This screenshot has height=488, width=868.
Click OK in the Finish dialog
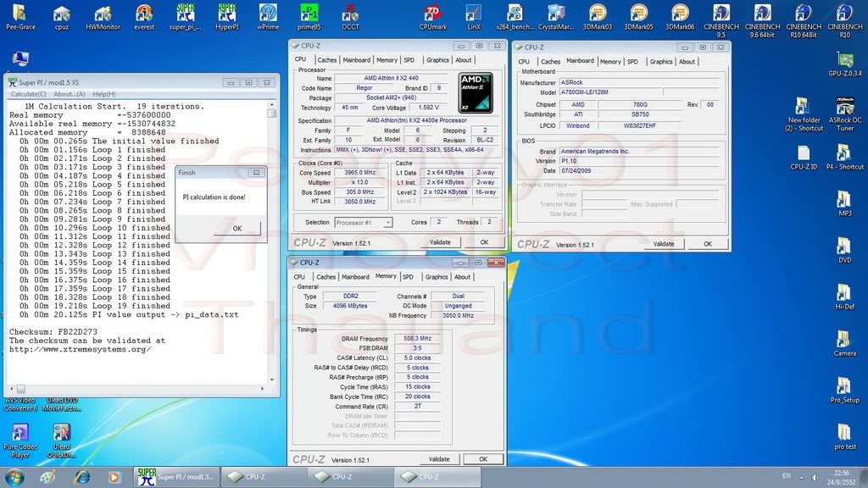coord(236,228)
